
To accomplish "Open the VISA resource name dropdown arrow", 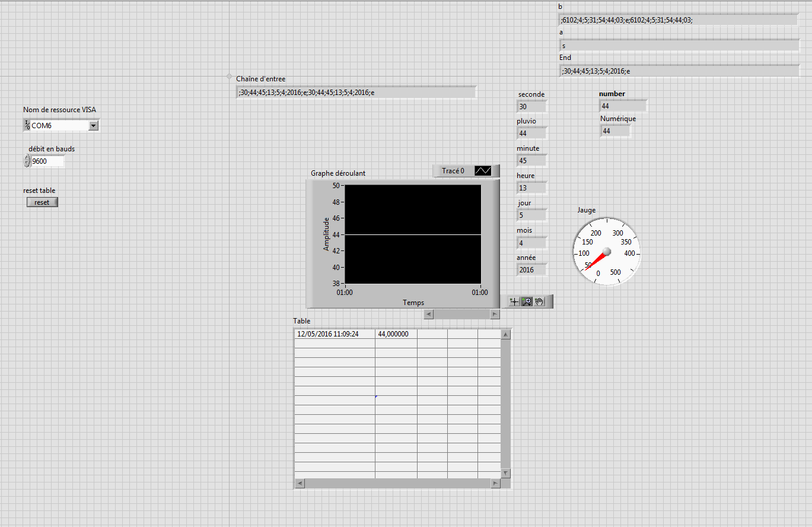I will click(93, 126).
